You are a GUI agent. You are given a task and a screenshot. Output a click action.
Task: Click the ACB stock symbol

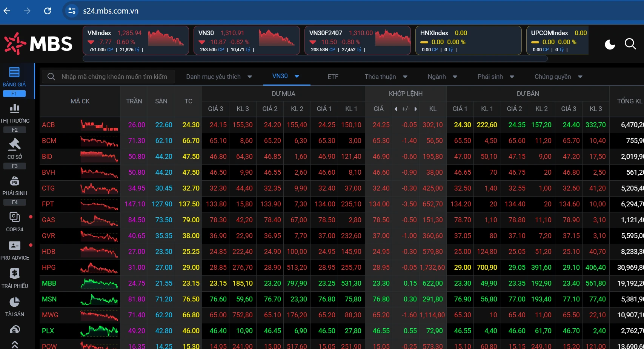pyautogui.click(x=48, y=125)
